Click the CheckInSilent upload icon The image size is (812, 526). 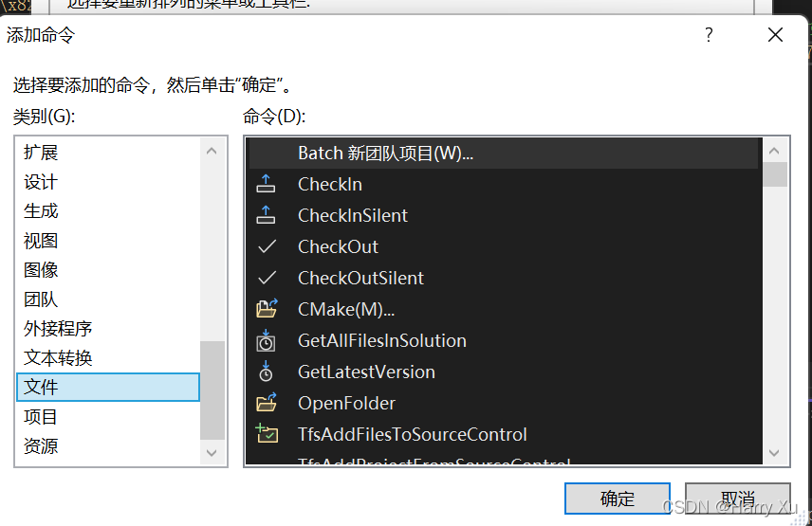click(x=267, y=215)
